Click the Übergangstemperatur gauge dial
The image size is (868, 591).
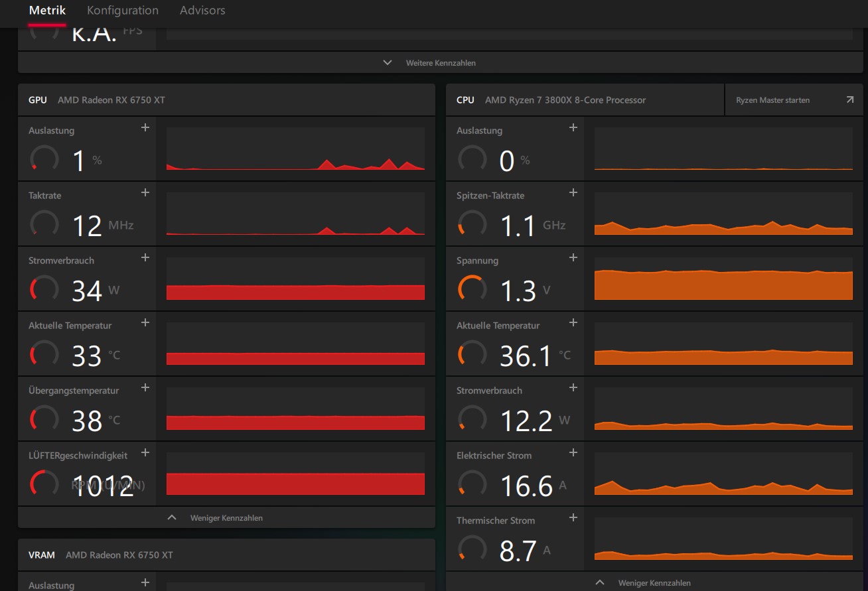tap(44, 419)
